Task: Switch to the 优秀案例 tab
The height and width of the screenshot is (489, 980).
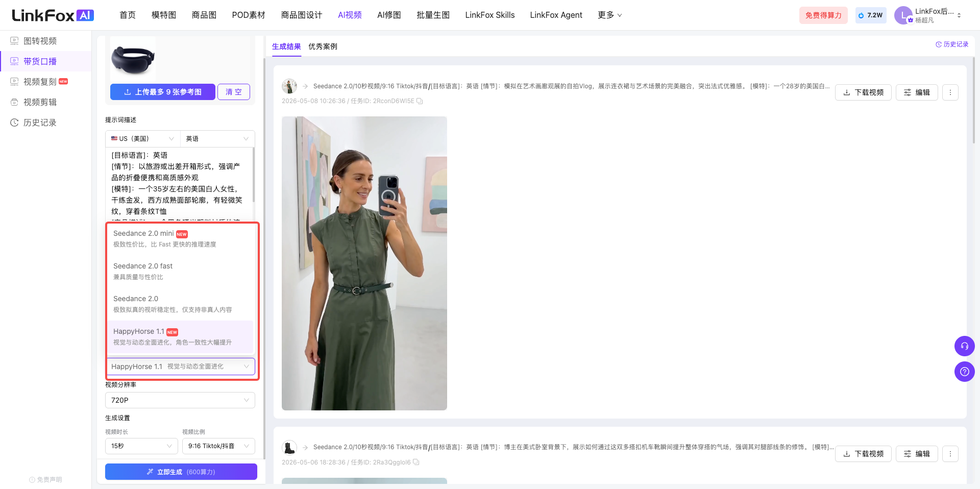Action: click(323, 46)
